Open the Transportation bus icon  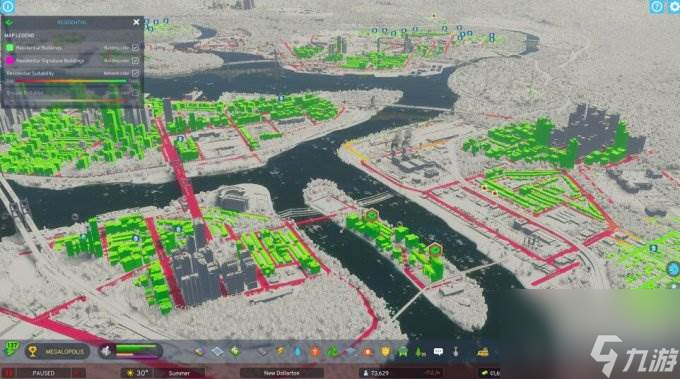pyautogui.click(x=403, y=351)
